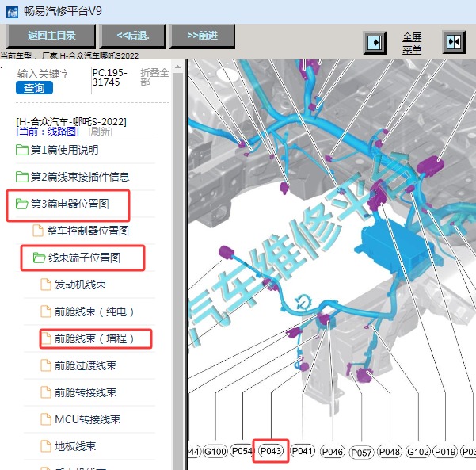Select the P054 connector label
Screen dimensions: 476x470
[x=242, y=450]
